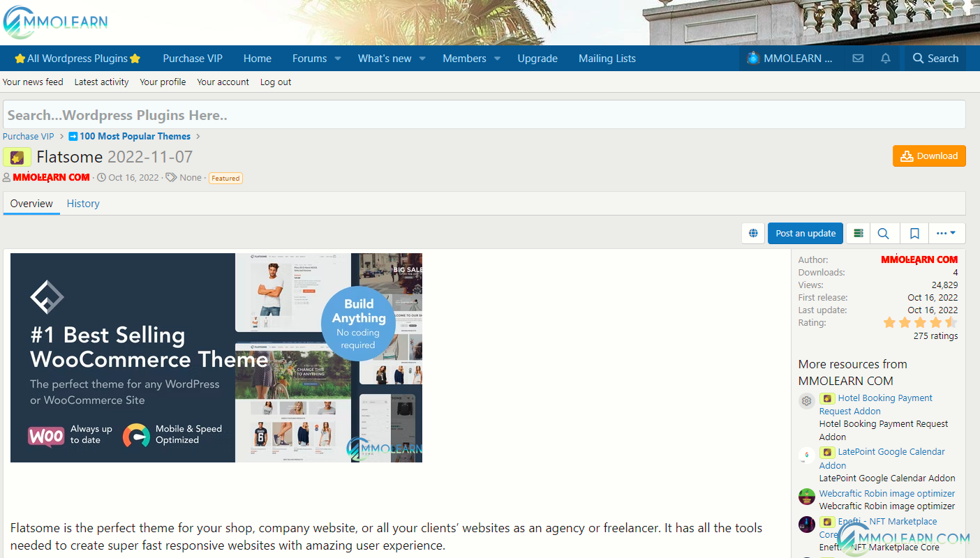The height and width of the screenshot is (558, 980).
Task: Expand the three-dots more options dropdown
Action: [x=946, y=234]
